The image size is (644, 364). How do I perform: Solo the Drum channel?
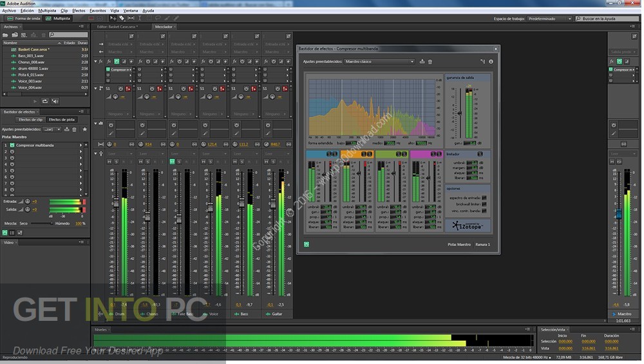(x=116, y=162)
